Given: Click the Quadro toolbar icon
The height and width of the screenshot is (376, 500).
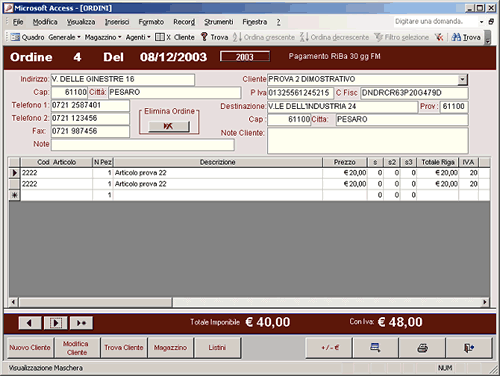Looking at the screenshot, I should (15, 37).
